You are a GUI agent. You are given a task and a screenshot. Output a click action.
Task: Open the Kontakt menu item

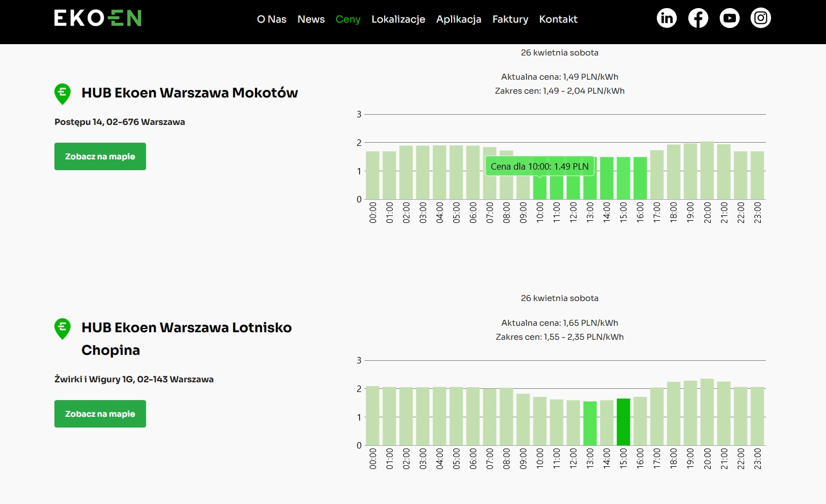(x=558, y=19)
